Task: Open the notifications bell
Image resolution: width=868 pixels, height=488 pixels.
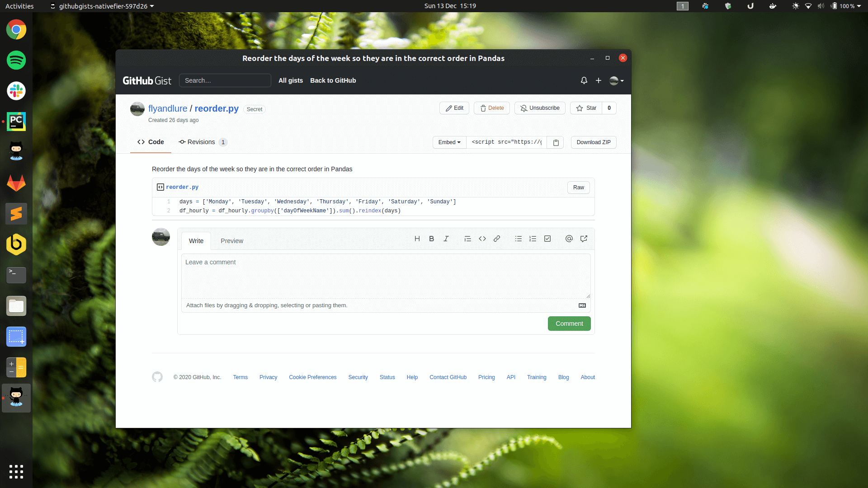Action: click(584, 80)
